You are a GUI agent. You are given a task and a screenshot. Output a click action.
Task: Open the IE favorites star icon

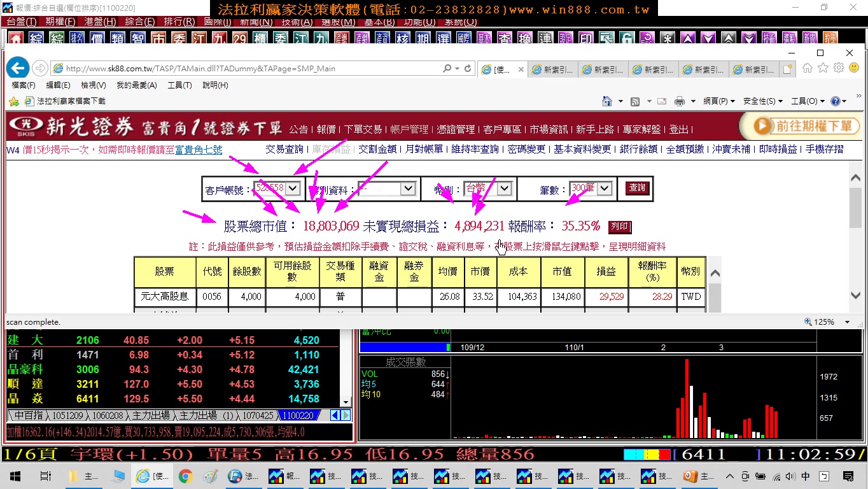coord(823,67)
